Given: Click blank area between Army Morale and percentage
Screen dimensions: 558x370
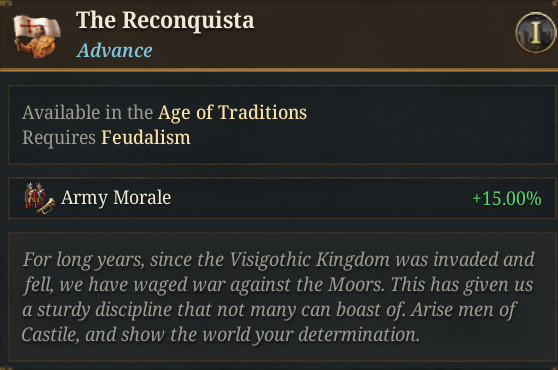Looking at the screenshot, I should point(320,198).
